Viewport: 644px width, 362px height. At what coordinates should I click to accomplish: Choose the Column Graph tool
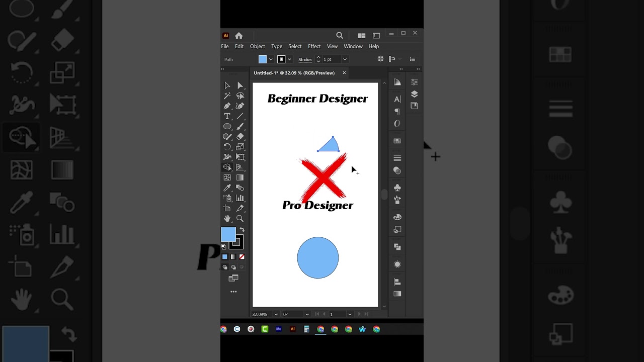pos(240,198)
